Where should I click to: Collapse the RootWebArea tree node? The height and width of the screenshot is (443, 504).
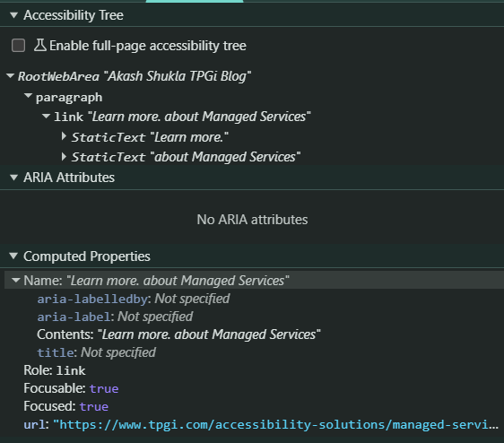tap(10, 76)
